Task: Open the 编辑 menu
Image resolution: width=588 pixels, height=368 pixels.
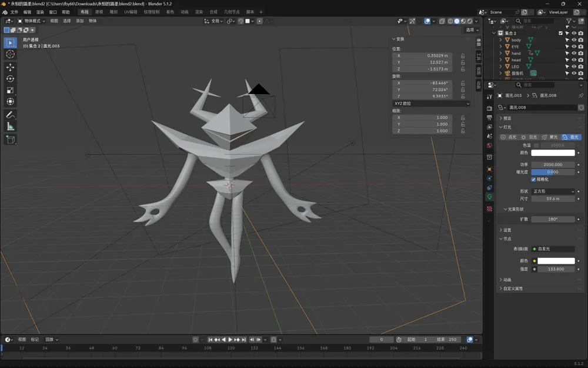Action: point(27,12)
